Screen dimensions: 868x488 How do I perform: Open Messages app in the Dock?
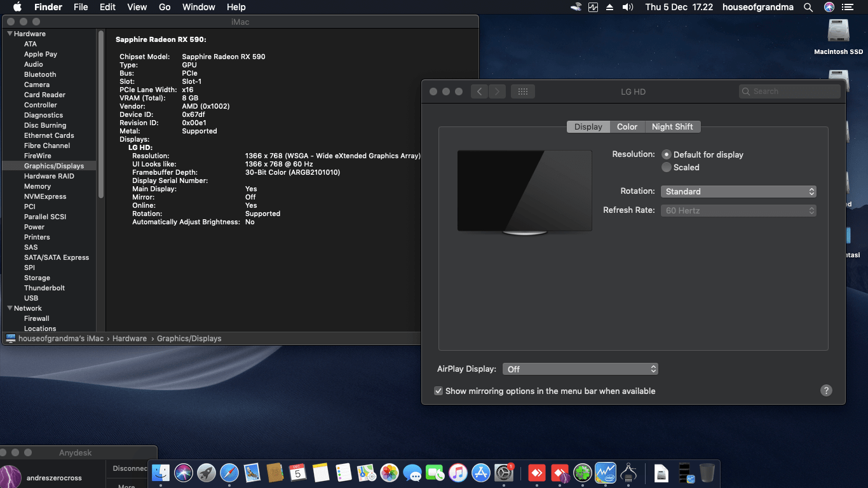click(x=412, y=473)
